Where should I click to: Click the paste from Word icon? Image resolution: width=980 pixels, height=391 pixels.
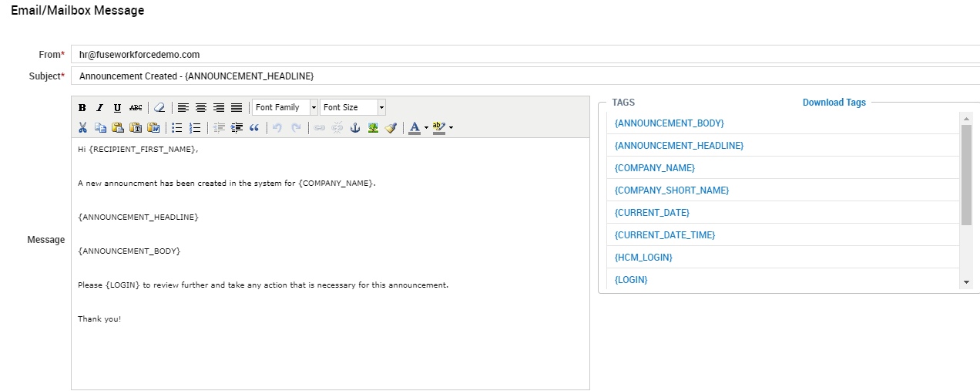[x=153, y=128]
